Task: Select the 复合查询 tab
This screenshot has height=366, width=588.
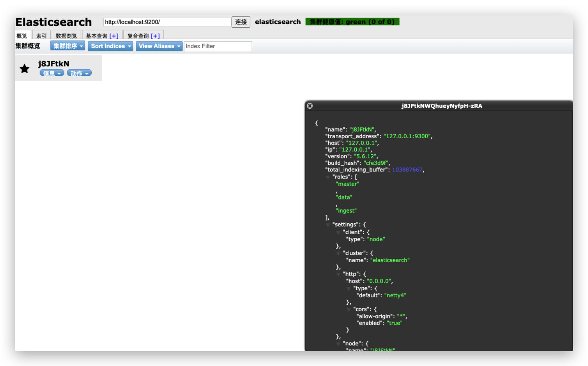Action: click(138, 36)
